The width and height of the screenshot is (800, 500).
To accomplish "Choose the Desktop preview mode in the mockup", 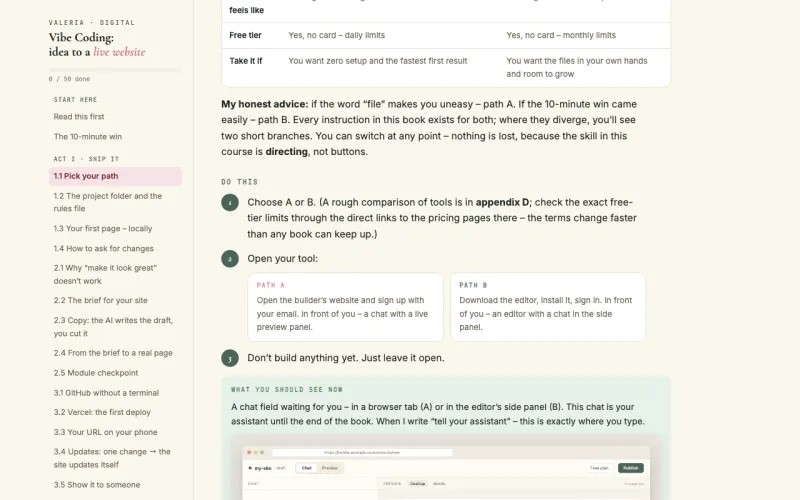I will pos(417,484).
